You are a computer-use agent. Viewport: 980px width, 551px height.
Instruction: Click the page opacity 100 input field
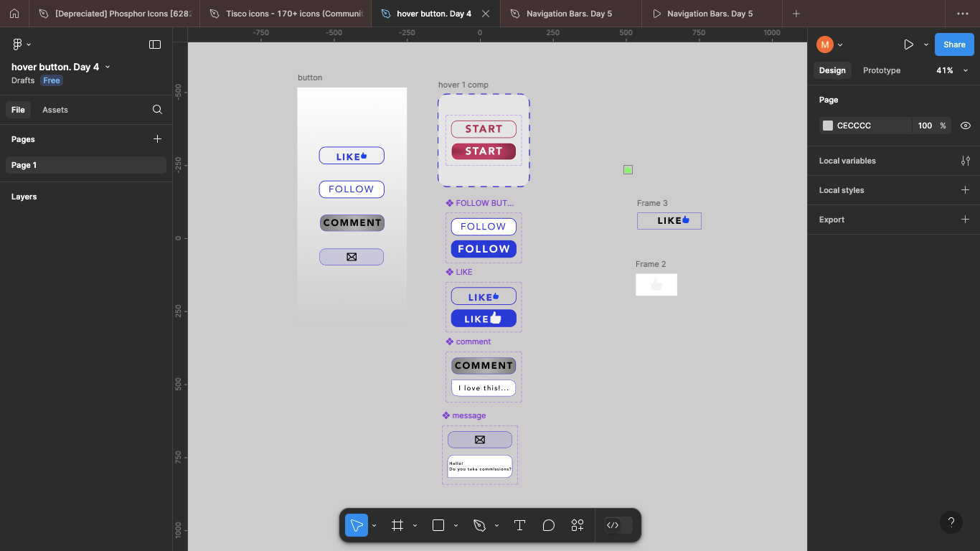coord(924,126)
